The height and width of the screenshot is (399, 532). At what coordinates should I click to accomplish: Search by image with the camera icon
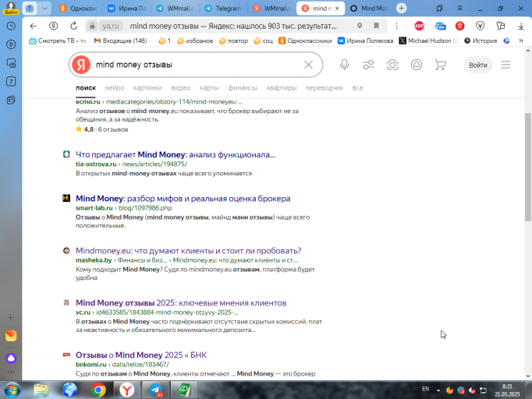click(392, 65)
